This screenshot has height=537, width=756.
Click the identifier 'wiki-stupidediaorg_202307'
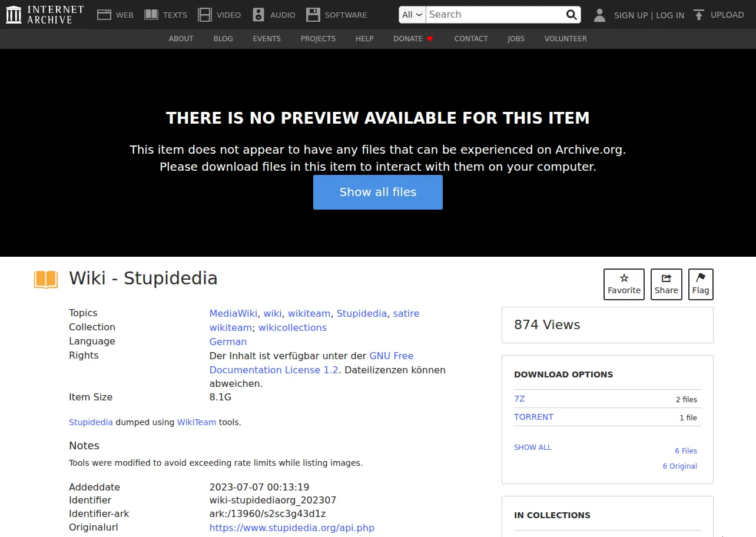coord(273,500)
